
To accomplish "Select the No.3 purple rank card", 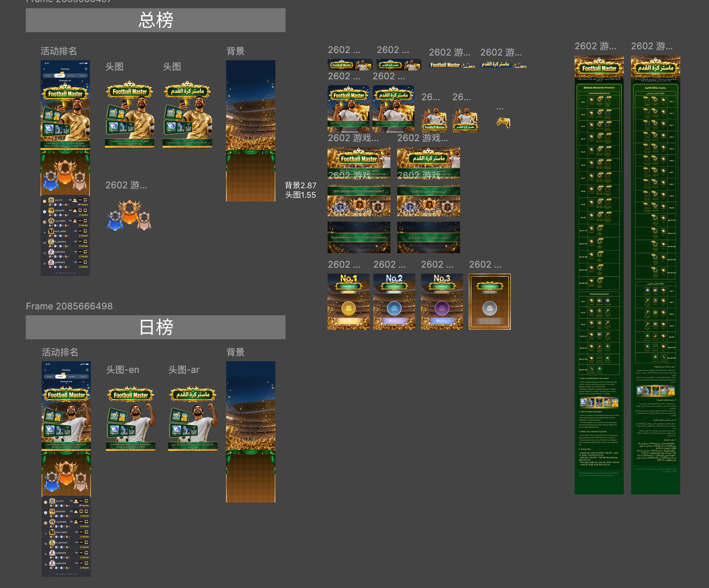I will pos(442,302).
